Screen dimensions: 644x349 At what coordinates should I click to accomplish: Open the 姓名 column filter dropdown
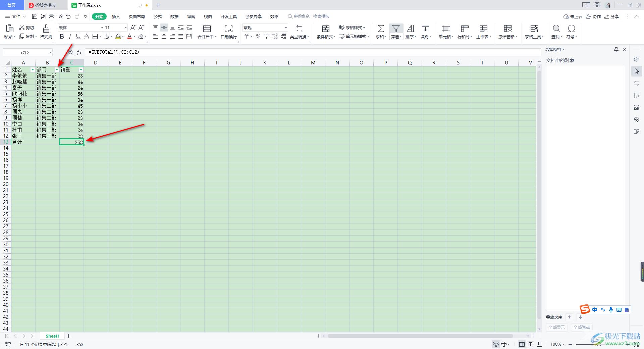tap(33, 69)
